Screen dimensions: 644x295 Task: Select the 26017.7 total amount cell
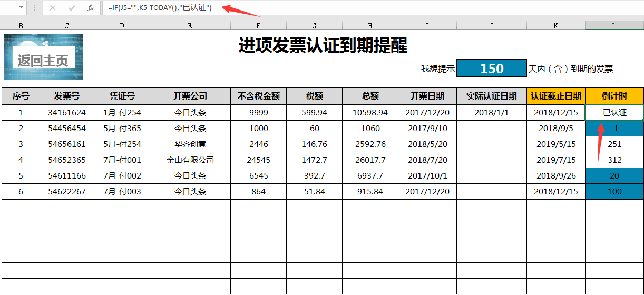pos(370,160)
